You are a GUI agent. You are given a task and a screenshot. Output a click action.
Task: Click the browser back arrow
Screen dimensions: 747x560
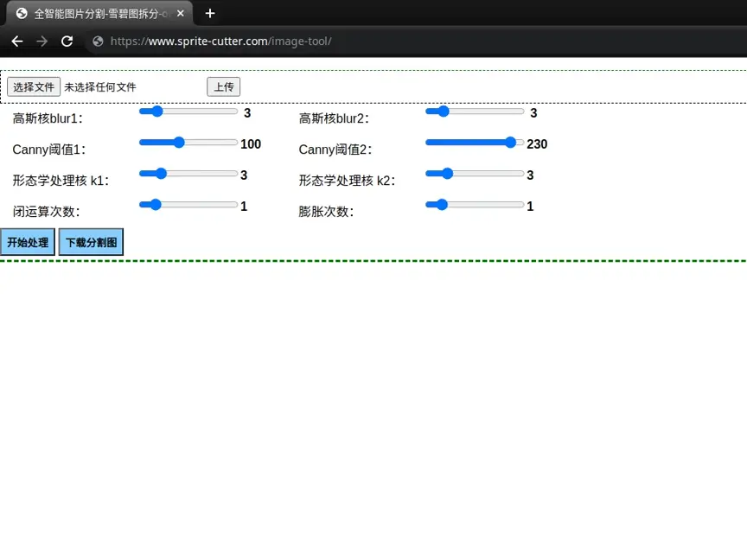coord(17,41)
